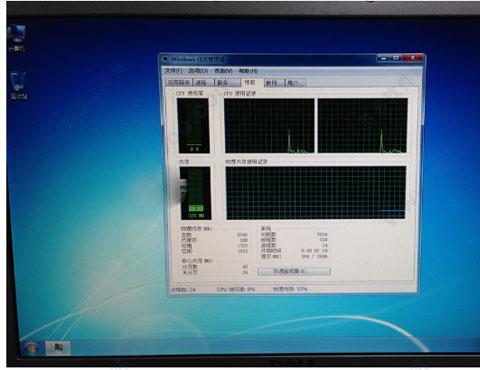
Task: Select the 性能 Performance tab
Action: tap(252, 82)
